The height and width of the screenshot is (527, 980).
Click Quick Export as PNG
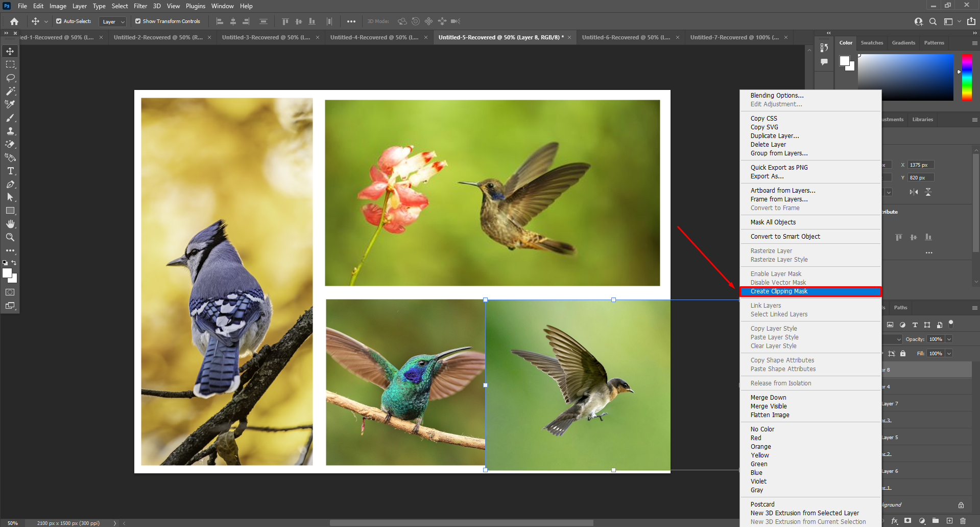pos(778,167)
